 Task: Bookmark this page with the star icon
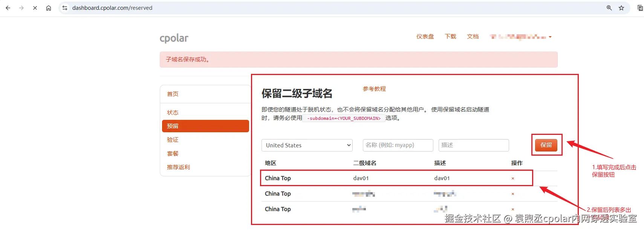[x=621, y=8]
